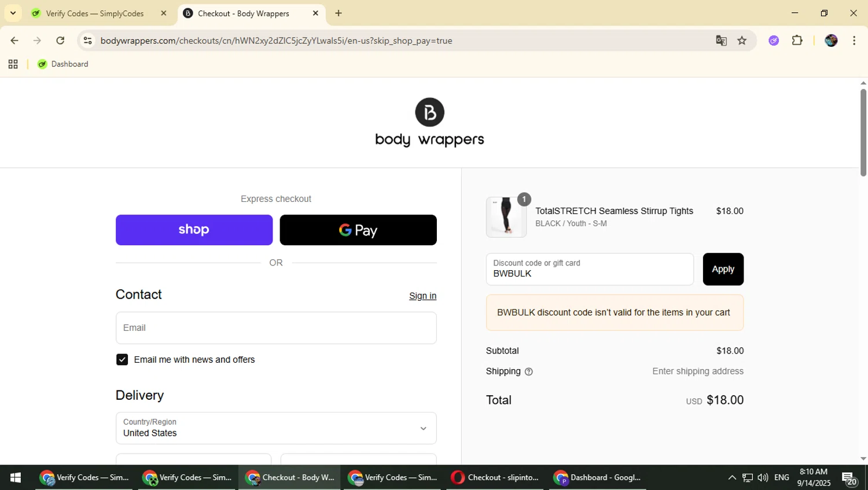Open site information icon in address bar
Image resolution: width=868 pixels, height=490 pixels.
87,40
